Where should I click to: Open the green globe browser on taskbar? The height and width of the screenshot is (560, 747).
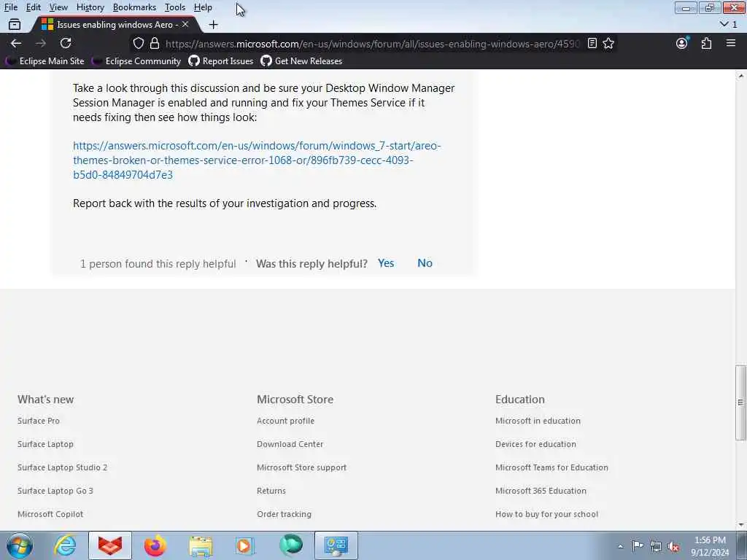coord(290,544)
